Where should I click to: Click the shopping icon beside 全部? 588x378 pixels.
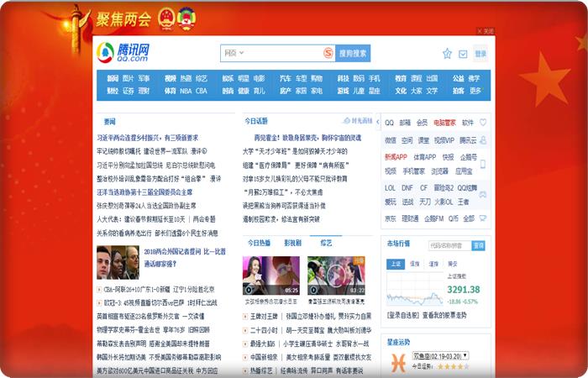(x=483, y=218)
